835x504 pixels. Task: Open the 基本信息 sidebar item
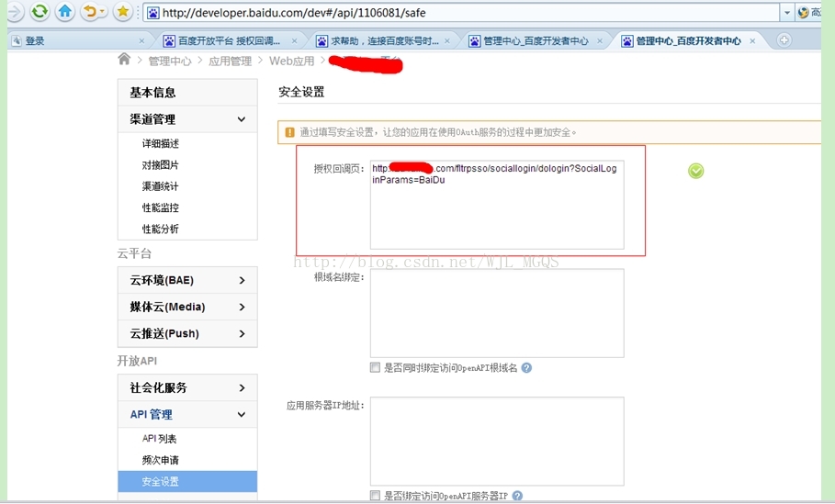tap(187, 93)
